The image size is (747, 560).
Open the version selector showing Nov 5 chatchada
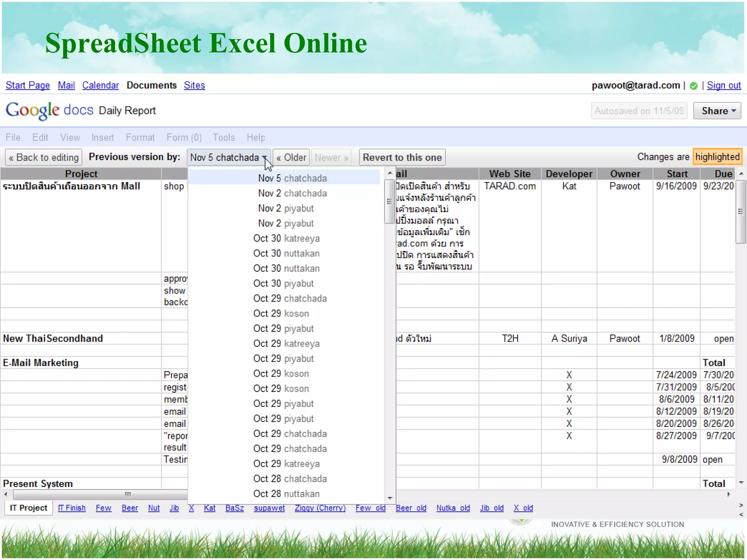pos(229,157)
